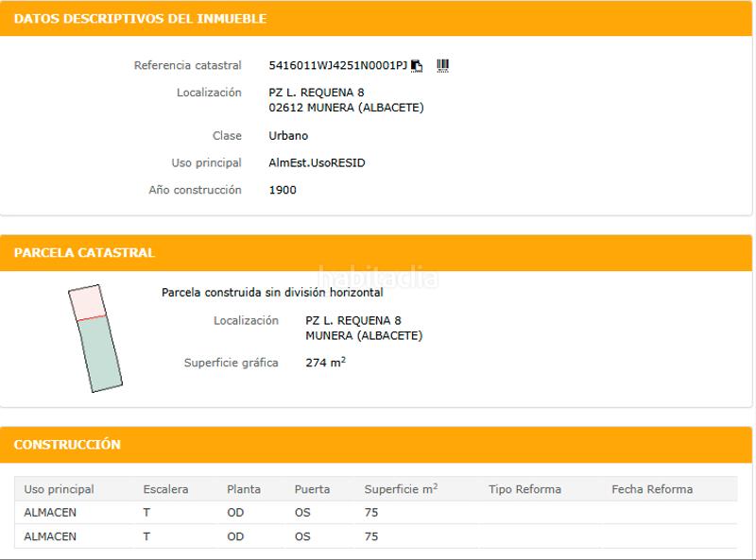The height and width of the screenshot is (560, 756).
Task: Click the Fecha Reforma column header
Action: click(x=652, y=489)
